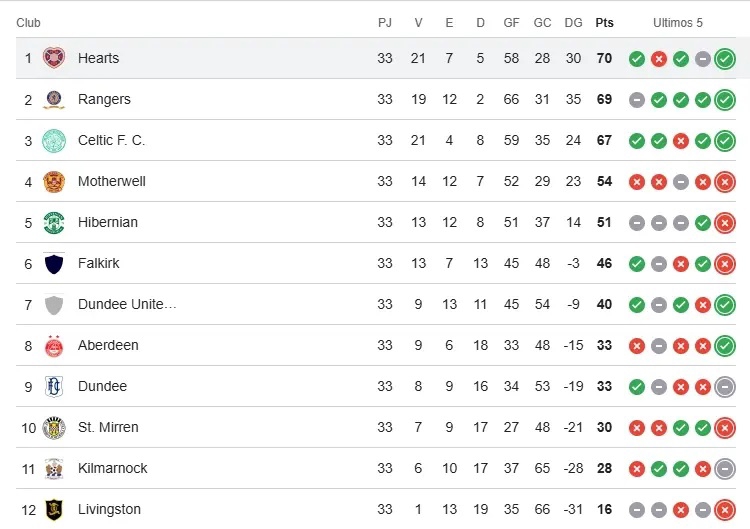Select the Dundee table row by name
750x529 pixels.
[x=102, y=386]
